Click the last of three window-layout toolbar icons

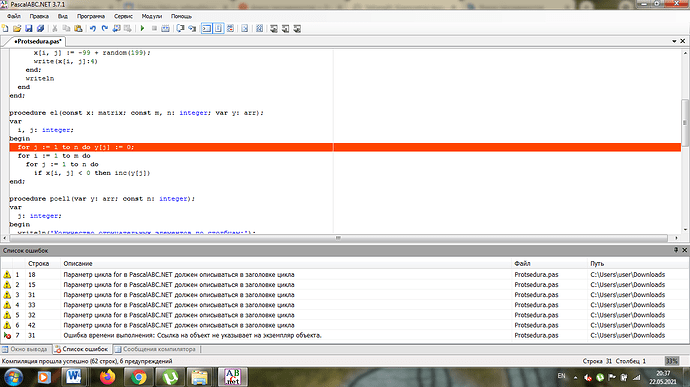click(x=297, y=29)
